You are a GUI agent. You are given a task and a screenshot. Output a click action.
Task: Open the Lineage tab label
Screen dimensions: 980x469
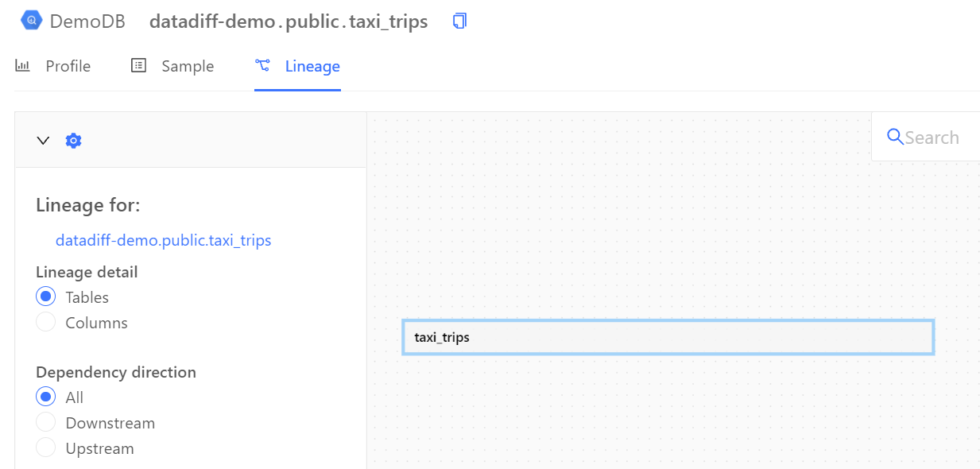click(312, 66)
